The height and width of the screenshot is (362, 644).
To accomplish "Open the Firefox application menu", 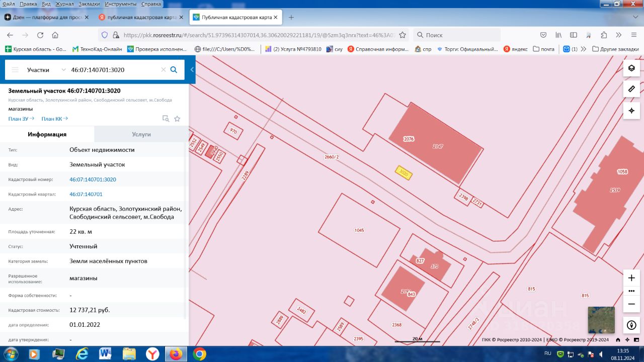I will pyautogui.click(x=633, y=35).
